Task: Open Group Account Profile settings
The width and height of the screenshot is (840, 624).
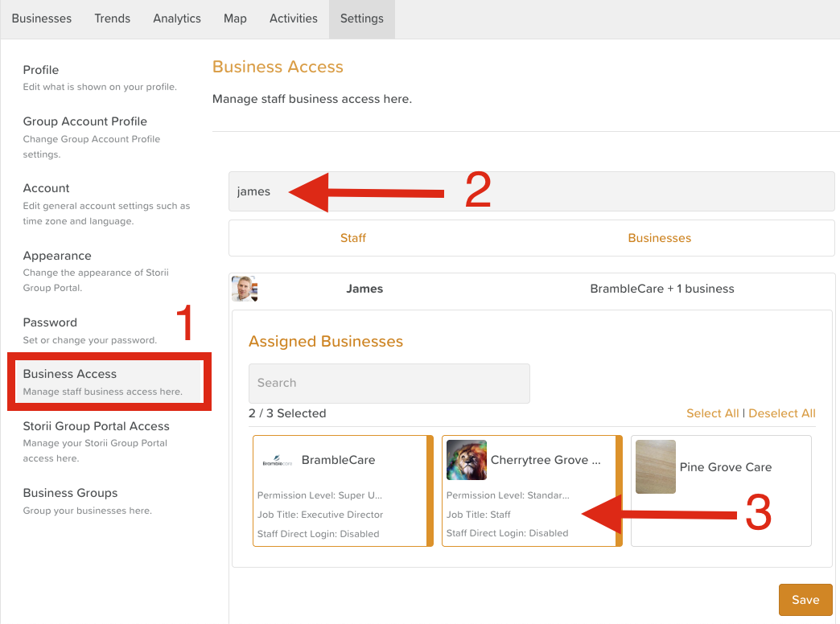Action: (92, 138)
